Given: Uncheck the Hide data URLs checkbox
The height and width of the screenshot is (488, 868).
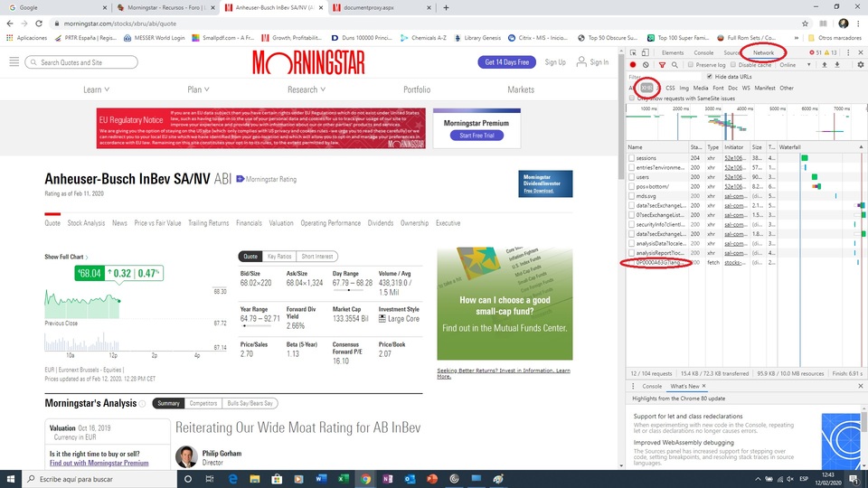Looking at the screenshot, I should (x=710, y=76).
